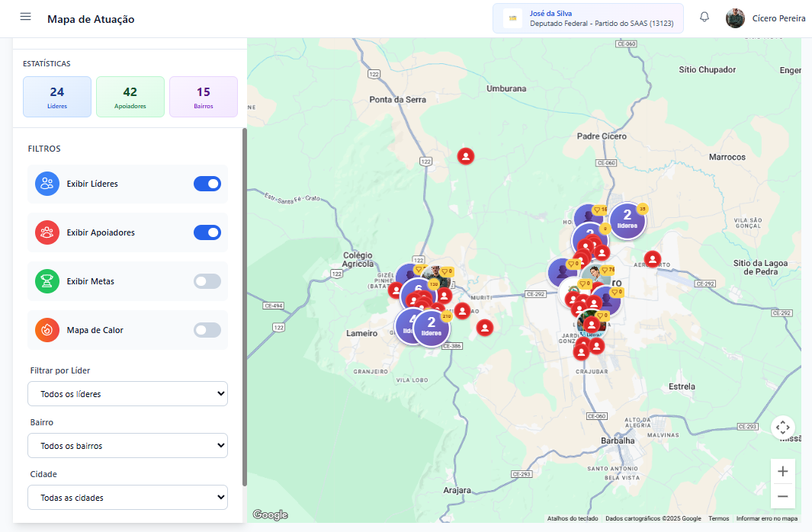The height and width of the screenshot is (532, 812).
Task: Click the Marrocos map label
Action: click(727, 157)
